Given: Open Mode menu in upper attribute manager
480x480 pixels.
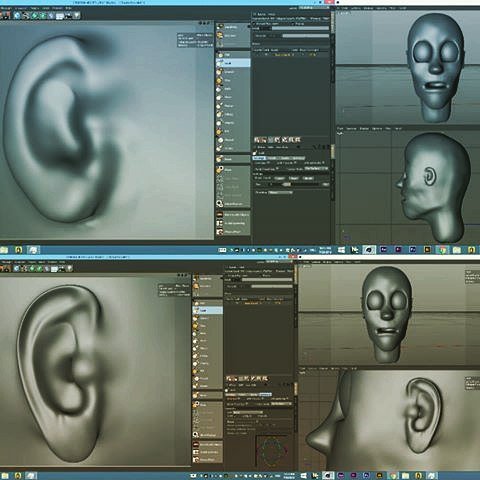Looking at the screenshot, I should click(x=262, y=147).
